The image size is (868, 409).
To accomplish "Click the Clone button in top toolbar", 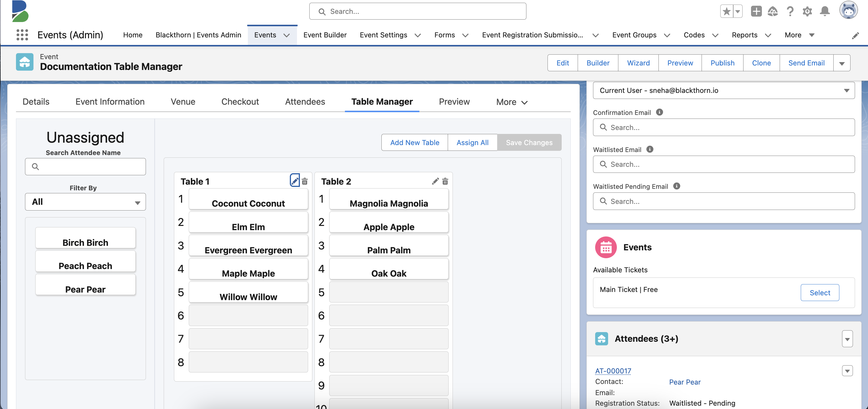I will coord(762,62).
